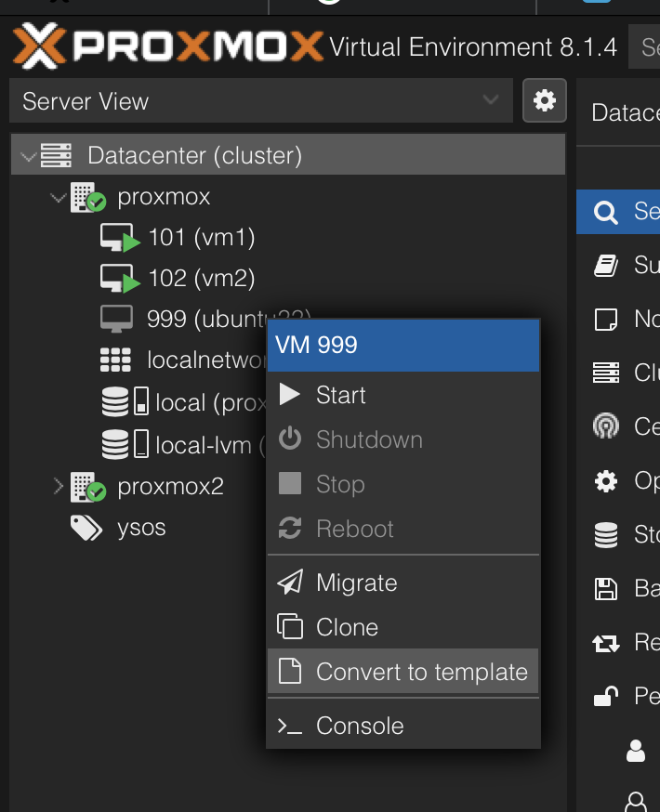Click the VM 999 context menu header
660x812 pixels.
(x=403, y=345)
